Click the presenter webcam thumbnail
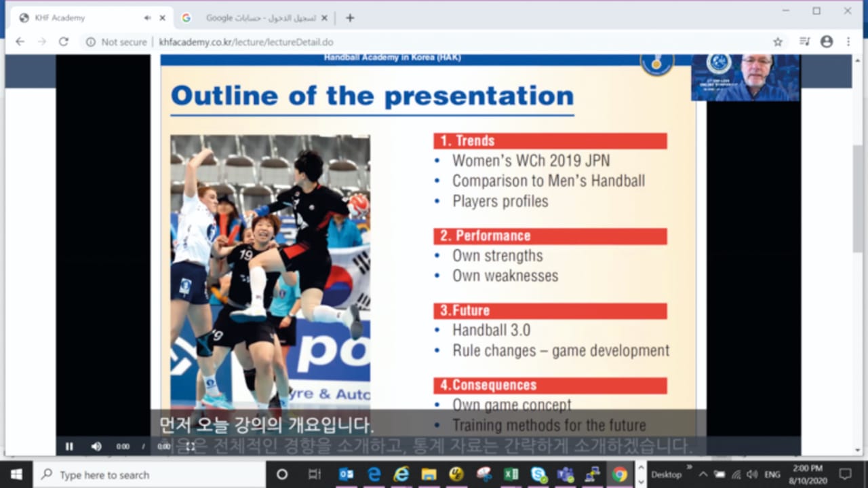This screenshot has height=488, width=868. (745, 77)
